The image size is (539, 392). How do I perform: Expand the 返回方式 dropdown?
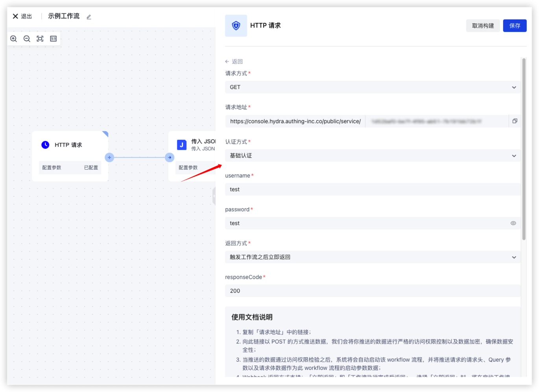pos(372,257)
